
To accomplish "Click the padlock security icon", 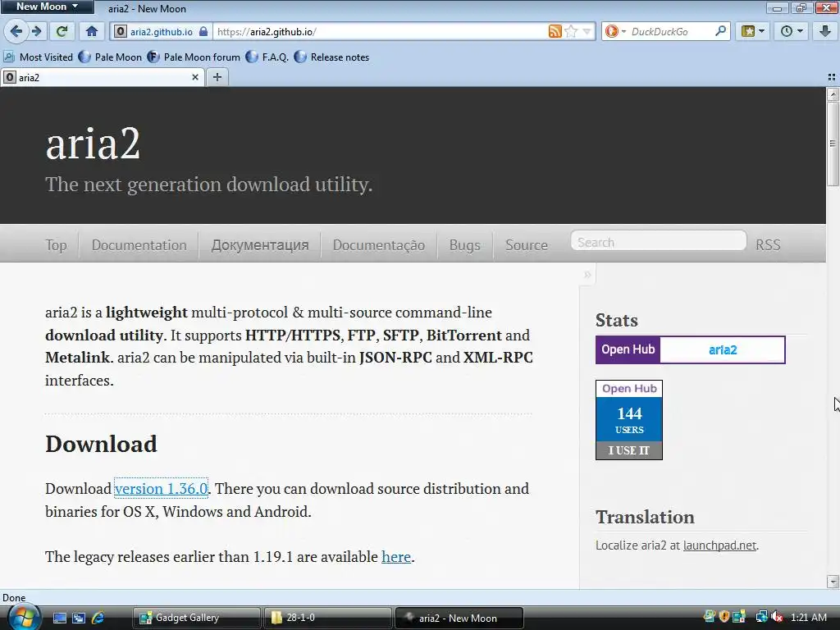I will 203,32.
